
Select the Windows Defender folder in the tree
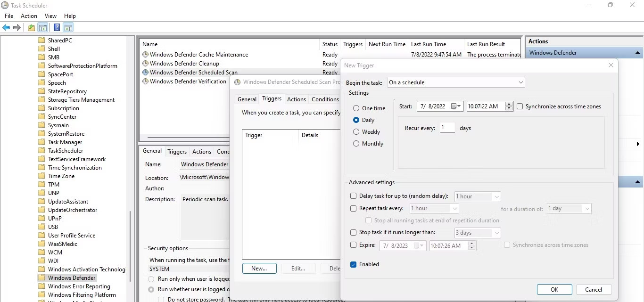point(72,278)
